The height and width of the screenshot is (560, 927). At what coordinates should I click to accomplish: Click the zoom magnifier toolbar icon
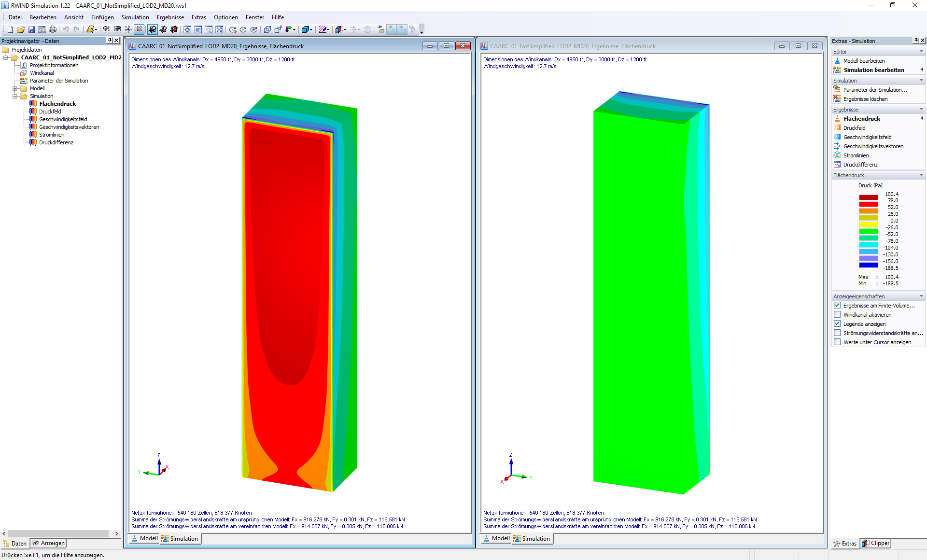coord(209,29)
